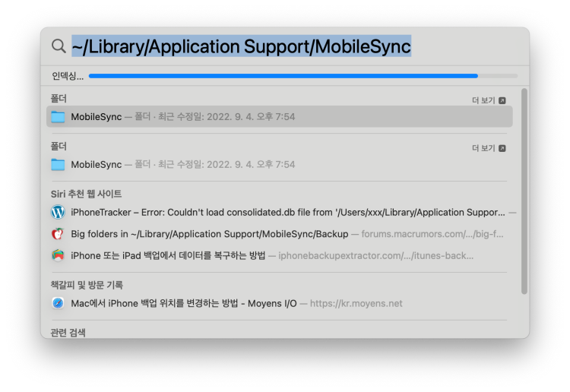
Task: Open the iPhoneTracker consolidated.db error result
Action: tap(279, 212)
